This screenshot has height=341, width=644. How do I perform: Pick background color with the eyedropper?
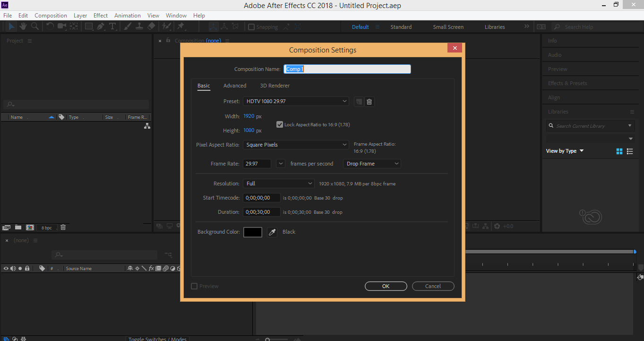(272, 232)
